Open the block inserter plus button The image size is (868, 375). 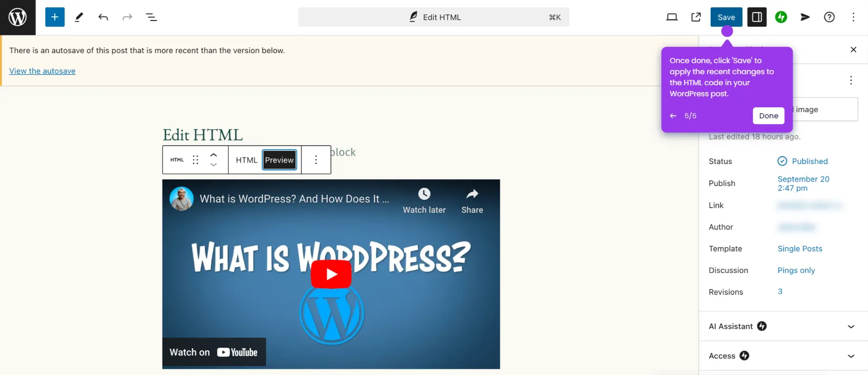click(55, 17)
